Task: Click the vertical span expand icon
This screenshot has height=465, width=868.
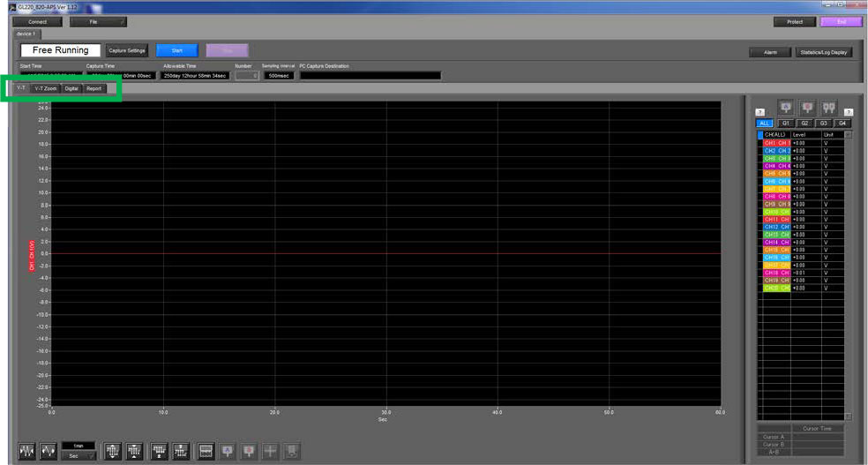Action: [112, 451]
